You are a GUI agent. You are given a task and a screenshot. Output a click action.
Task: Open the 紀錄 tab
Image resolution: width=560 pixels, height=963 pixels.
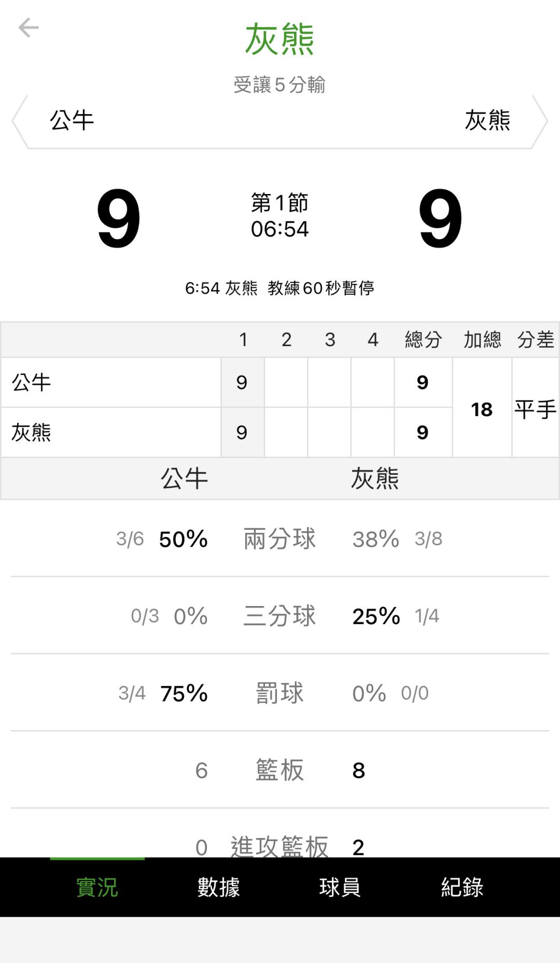(462, 887)
